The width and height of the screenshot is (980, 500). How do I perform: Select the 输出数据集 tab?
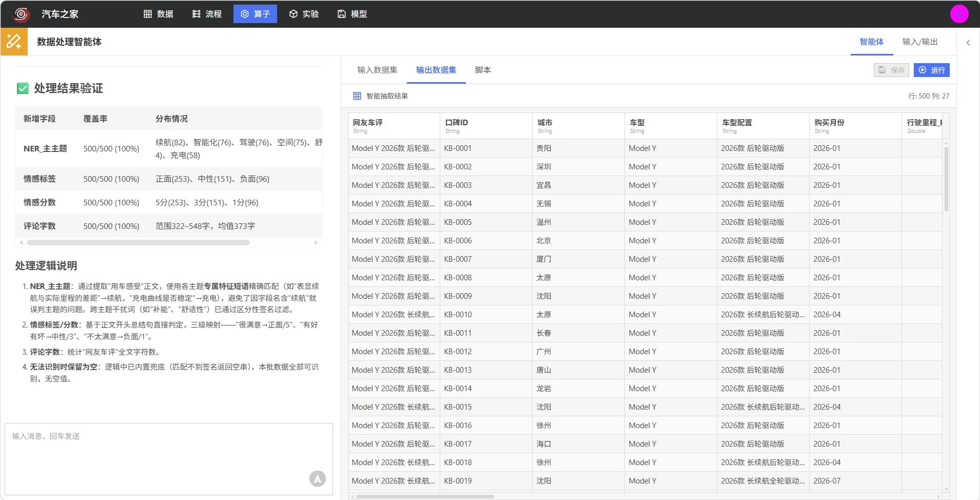click(436, 70)
